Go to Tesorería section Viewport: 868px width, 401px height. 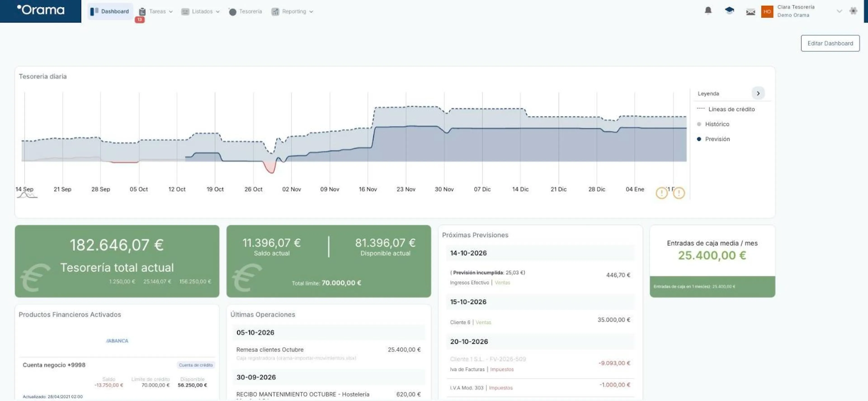point(250,12)
